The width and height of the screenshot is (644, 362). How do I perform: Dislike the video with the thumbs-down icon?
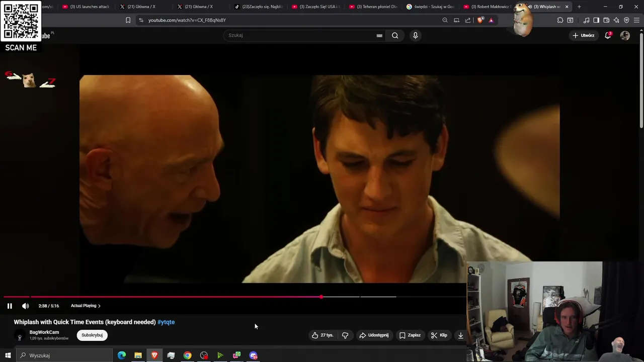click(x=345, y=335)
